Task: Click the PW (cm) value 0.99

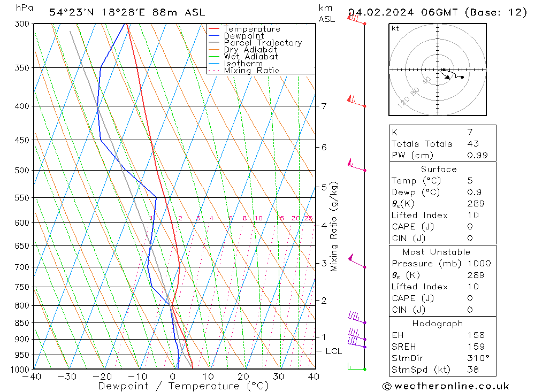Action: [x=477, y=155]
